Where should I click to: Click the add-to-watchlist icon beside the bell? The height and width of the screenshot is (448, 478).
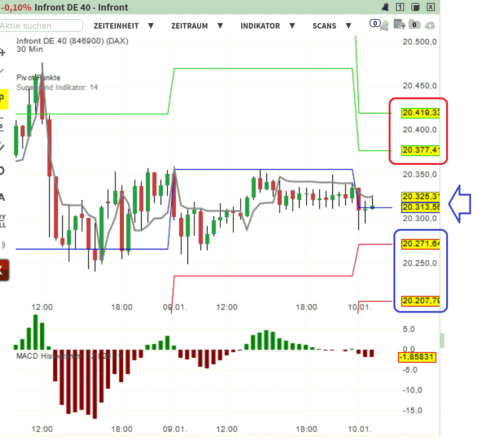400,24
